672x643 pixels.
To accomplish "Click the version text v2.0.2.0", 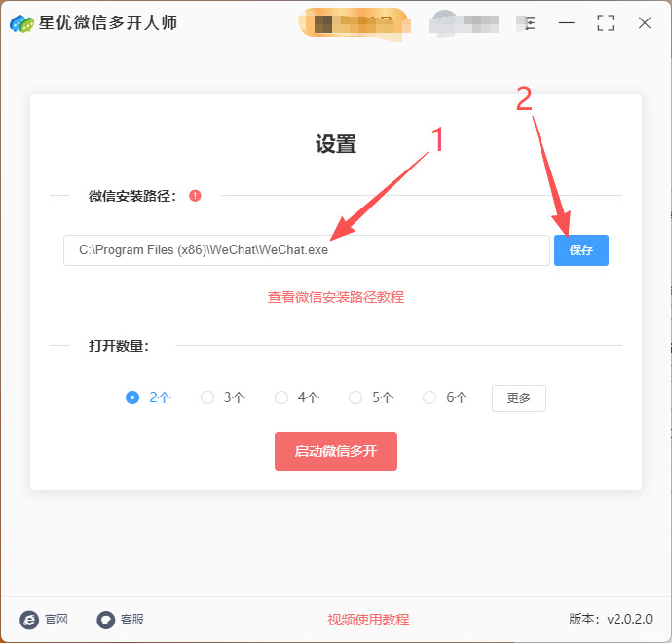I will point(629,619).
